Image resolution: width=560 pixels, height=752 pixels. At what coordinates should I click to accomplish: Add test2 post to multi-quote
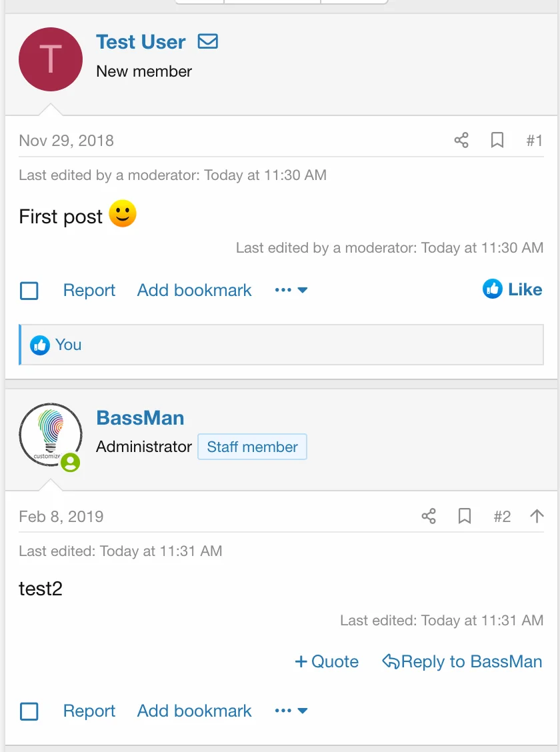327,661
